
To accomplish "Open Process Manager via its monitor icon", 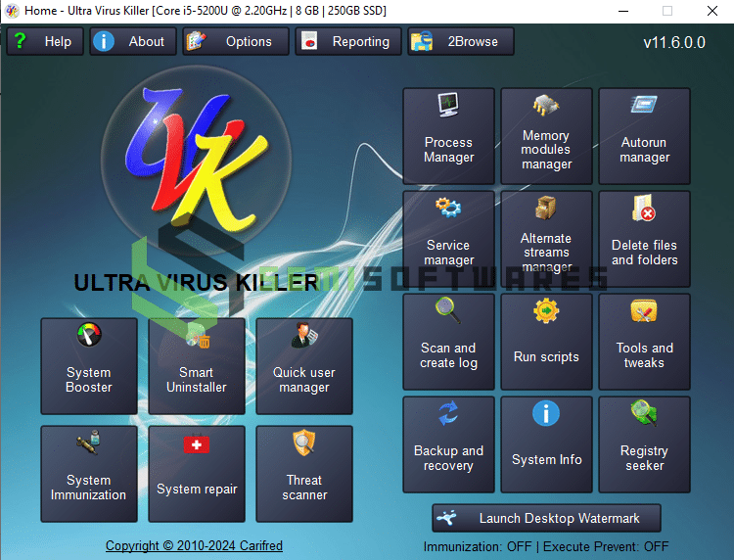I will pyautogui.click(x=448, y=105).
